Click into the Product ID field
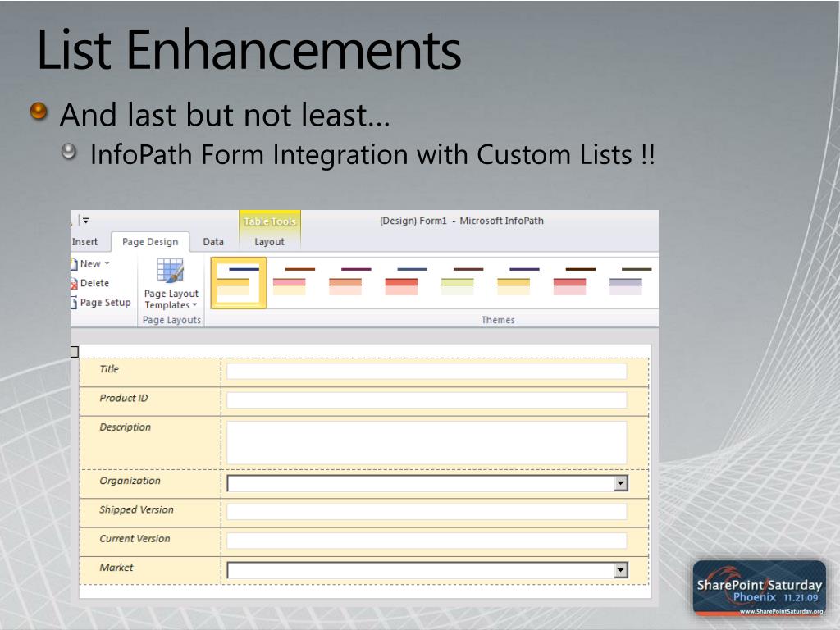This screenshot has height=630, width=840. 427,400
